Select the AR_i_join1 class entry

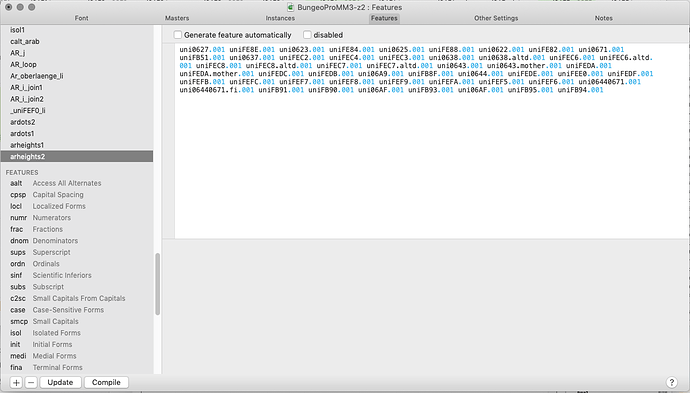coord(77,88)
